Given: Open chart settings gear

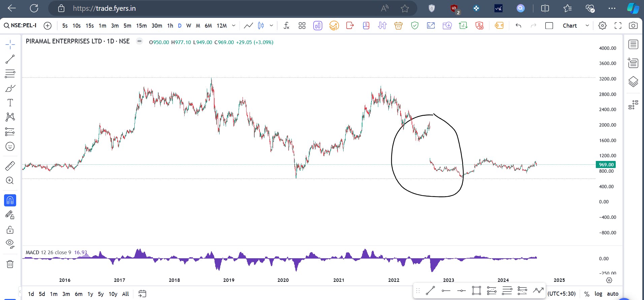Looking at the screenshot, I should pyautogui.click(x=603, y=26).
